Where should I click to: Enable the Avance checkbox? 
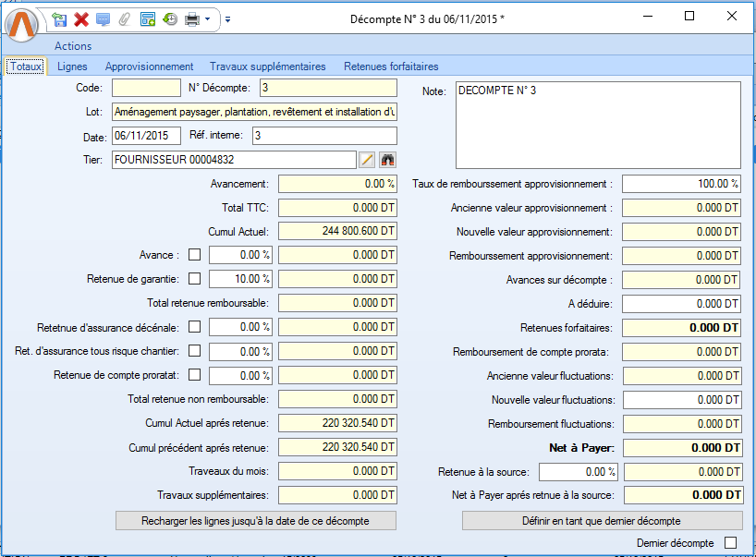[195, 254]
